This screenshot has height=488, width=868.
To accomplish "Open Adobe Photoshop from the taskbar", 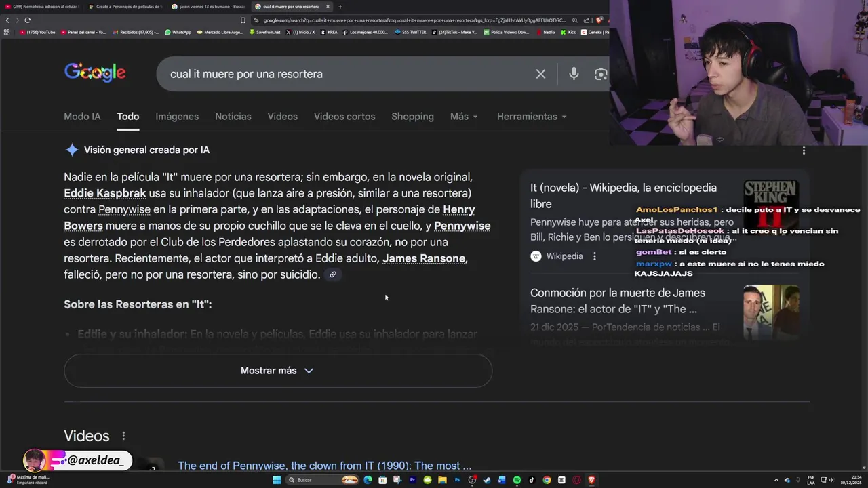I will [457, 480].
